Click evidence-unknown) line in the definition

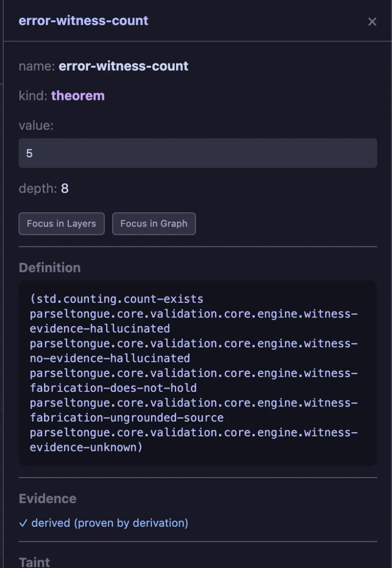86,447
